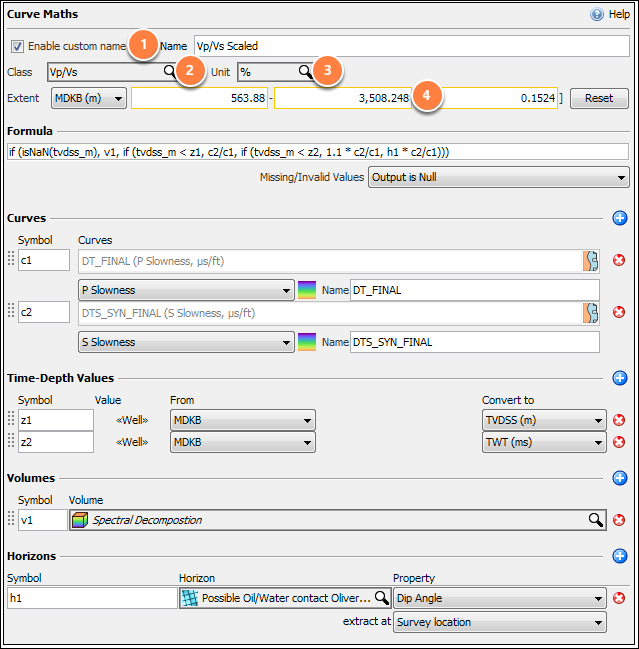Add a new volume symbol

click(x=620, y=478)
